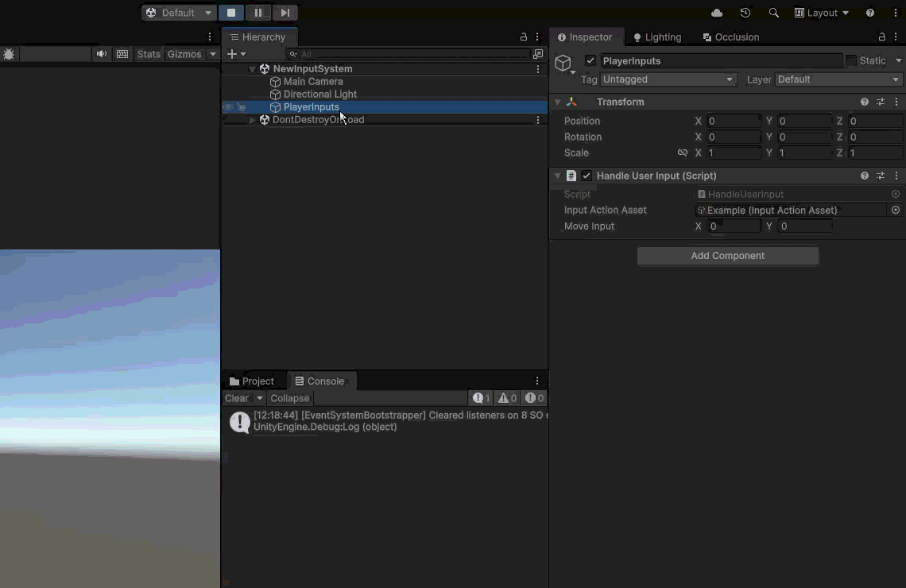Toggle the keyboard shortcuts icon in Game view

[x=122, y=54]
